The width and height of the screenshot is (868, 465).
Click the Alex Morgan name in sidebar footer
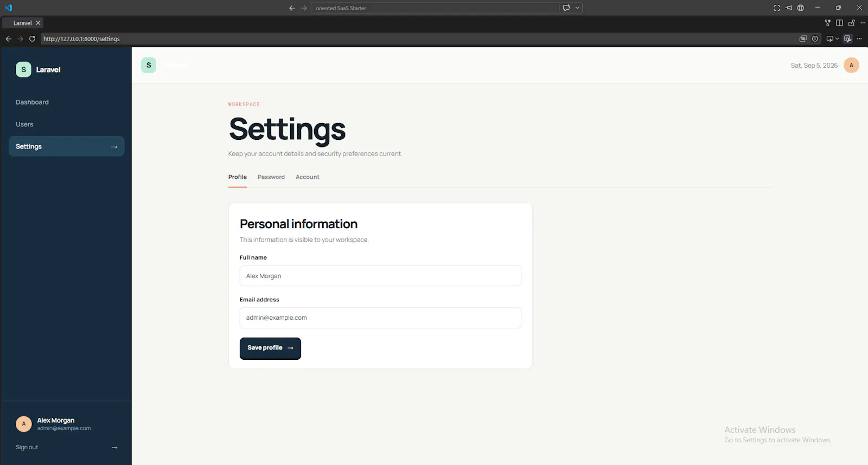(x=56, y=421)
